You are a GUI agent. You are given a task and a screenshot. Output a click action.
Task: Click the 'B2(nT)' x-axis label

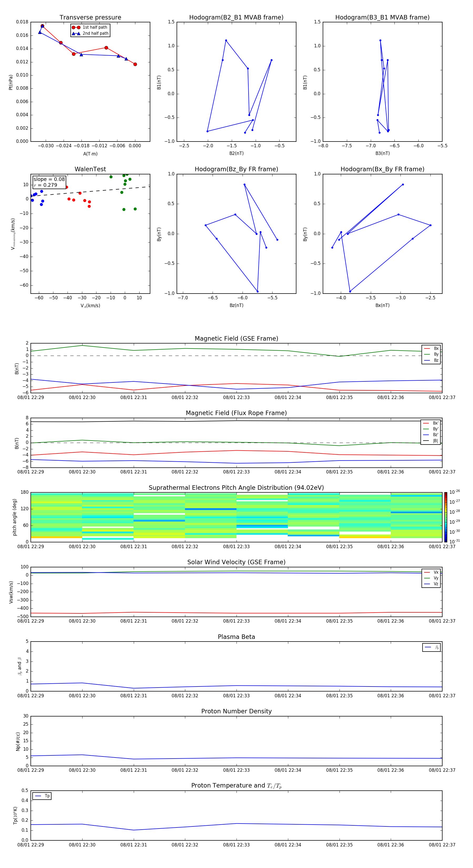coord(236,153)
